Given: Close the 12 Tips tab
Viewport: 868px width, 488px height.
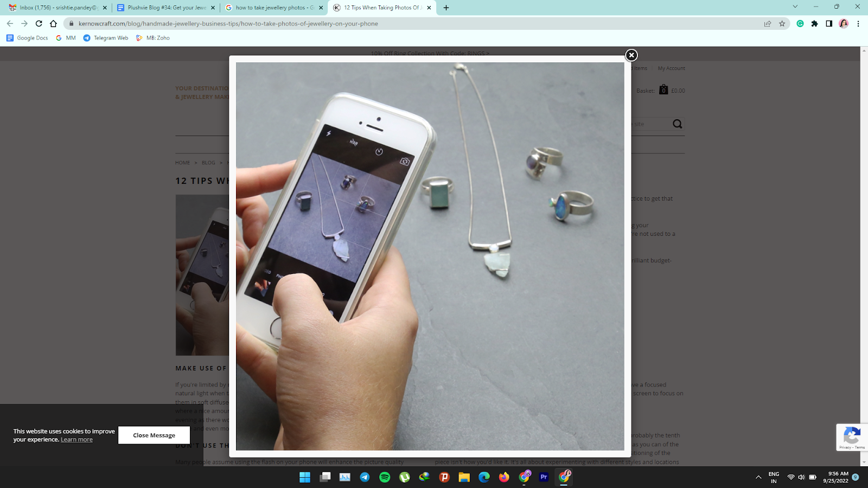Looking at the screenshot, I should [x=429, y=8].
